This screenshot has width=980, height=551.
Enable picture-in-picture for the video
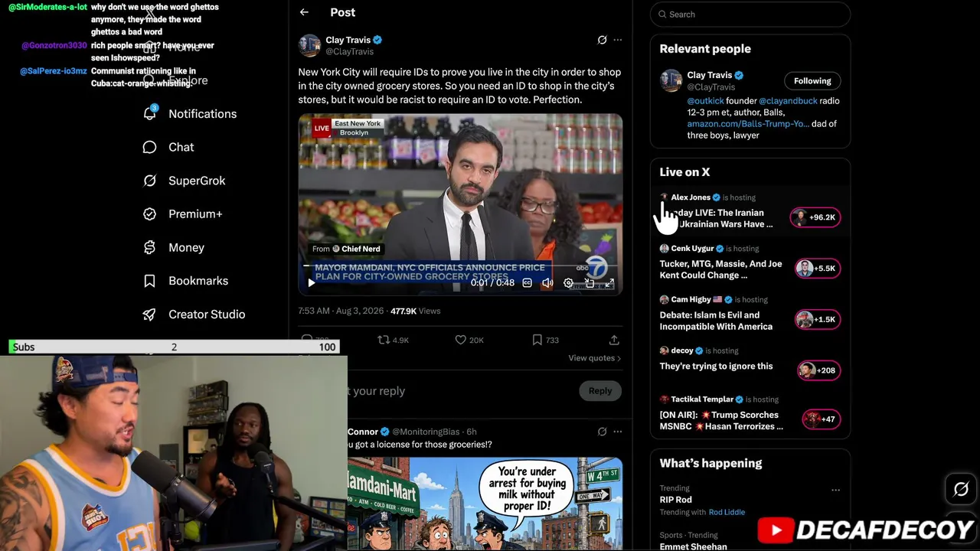click(x=589, y=283)
